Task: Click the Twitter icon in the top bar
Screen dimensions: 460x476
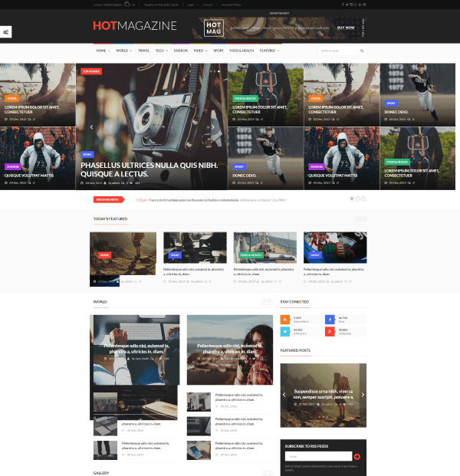Action: [x=347, y=5]
